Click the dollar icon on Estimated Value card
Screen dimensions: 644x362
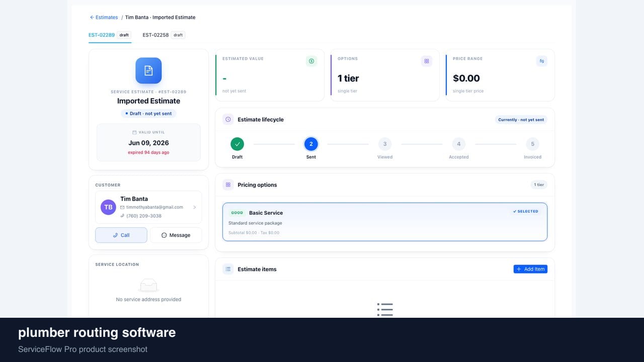point(311,61)
